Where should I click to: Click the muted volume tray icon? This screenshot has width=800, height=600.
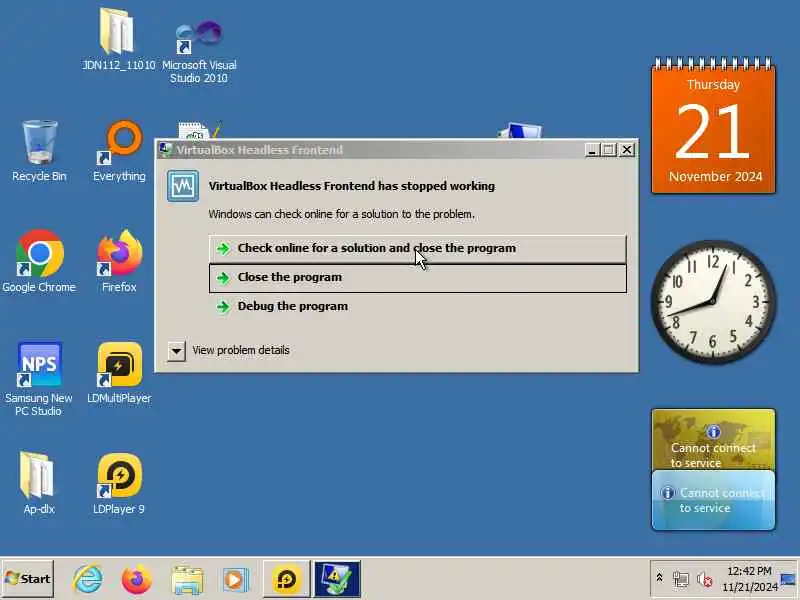(x=705, y=580)
